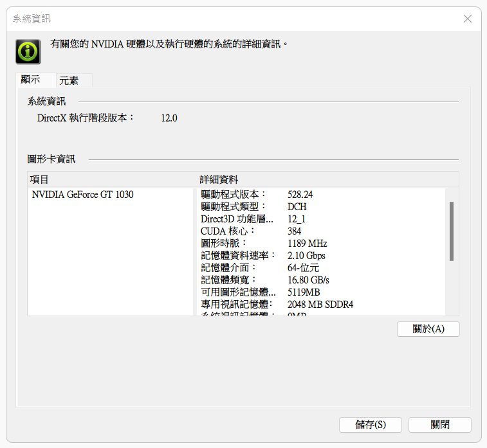Viewport: 487px width, 448px height.
Task: Click the details list scrollbar thumb
Action: (452, 231)
